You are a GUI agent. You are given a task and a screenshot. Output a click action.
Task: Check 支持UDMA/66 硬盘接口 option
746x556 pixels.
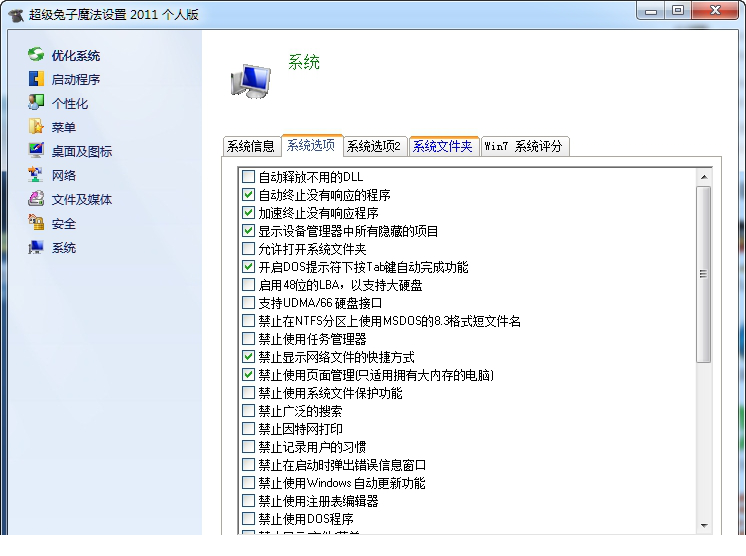pyautogui.click(x=248, y=302)
